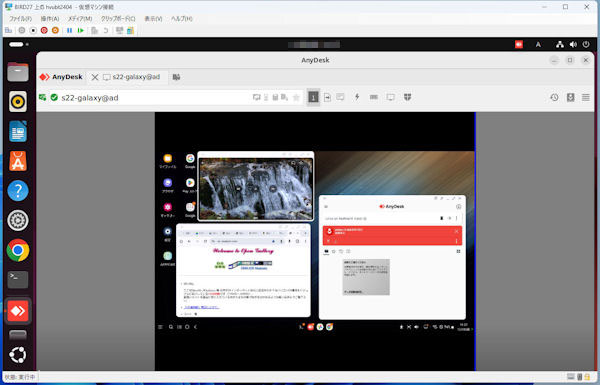600x385 pixels.
Task: Open the volume icon in top bar
Action: point(573,44)
